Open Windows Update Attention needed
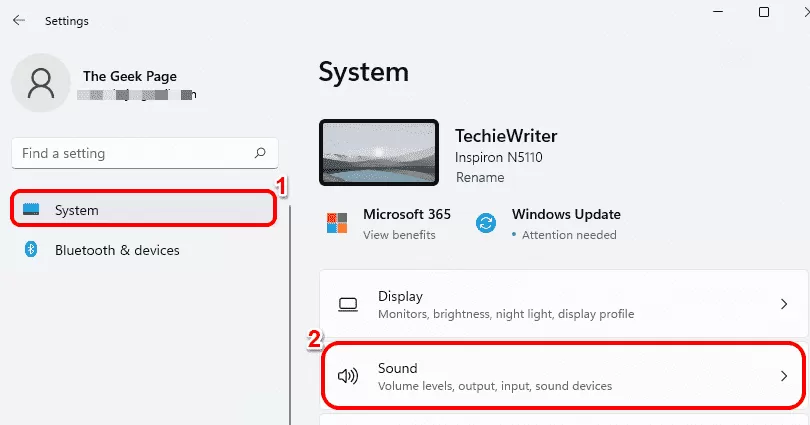810x425 pixels. (x=569, y=235)
